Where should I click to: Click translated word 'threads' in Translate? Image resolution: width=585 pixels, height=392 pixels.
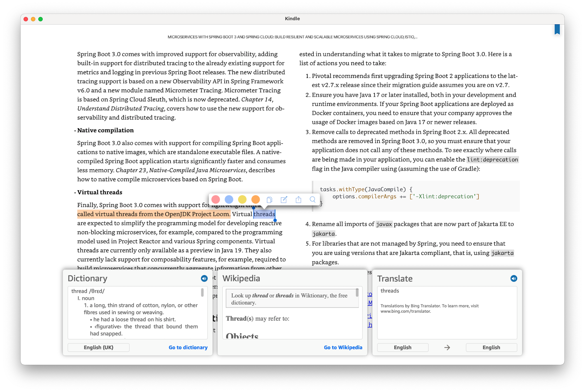(x=390, y=291)
